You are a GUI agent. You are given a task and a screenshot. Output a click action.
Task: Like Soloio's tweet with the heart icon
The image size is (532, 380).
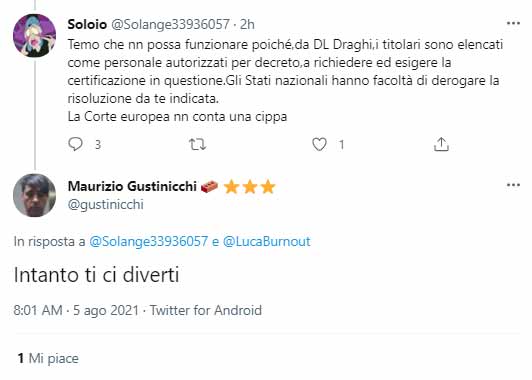[x=319, y=145]
